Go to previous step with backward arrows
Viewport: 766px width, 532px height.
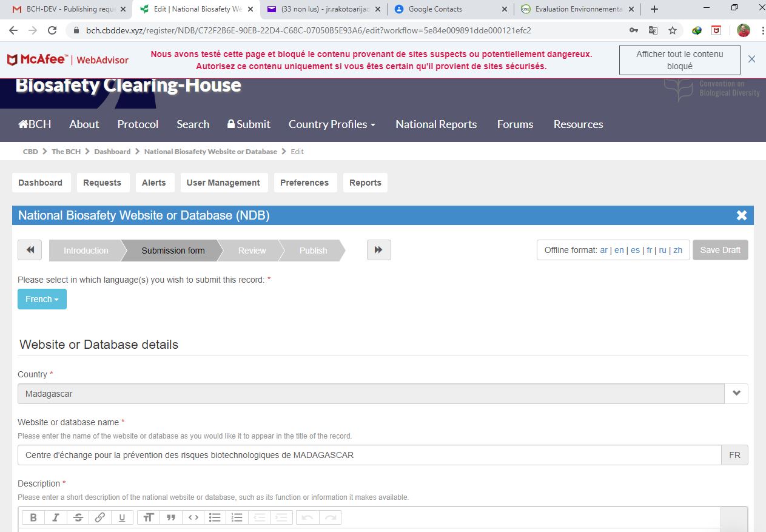(x=30, y=250)
